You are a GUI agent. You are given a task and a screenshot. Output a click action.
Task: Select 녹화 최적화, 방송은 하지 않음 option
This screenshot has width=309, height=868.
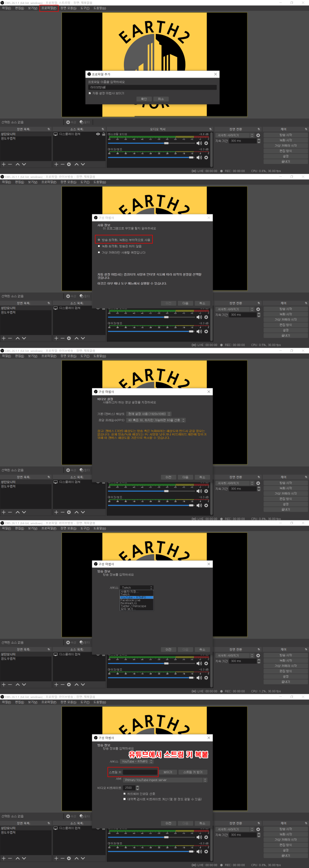120,246
